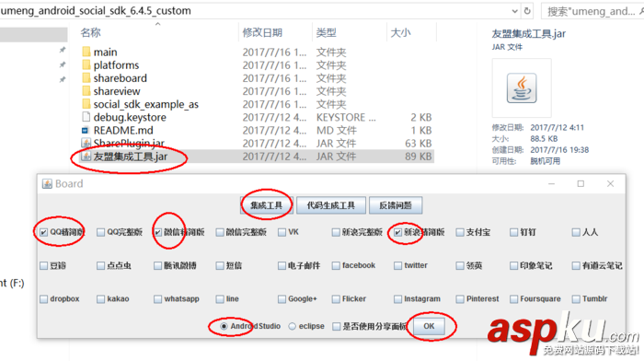This screenshot has height=361, width=644.
Task: Check the 人人 checkbox
Action: click(x=576, y=232)
